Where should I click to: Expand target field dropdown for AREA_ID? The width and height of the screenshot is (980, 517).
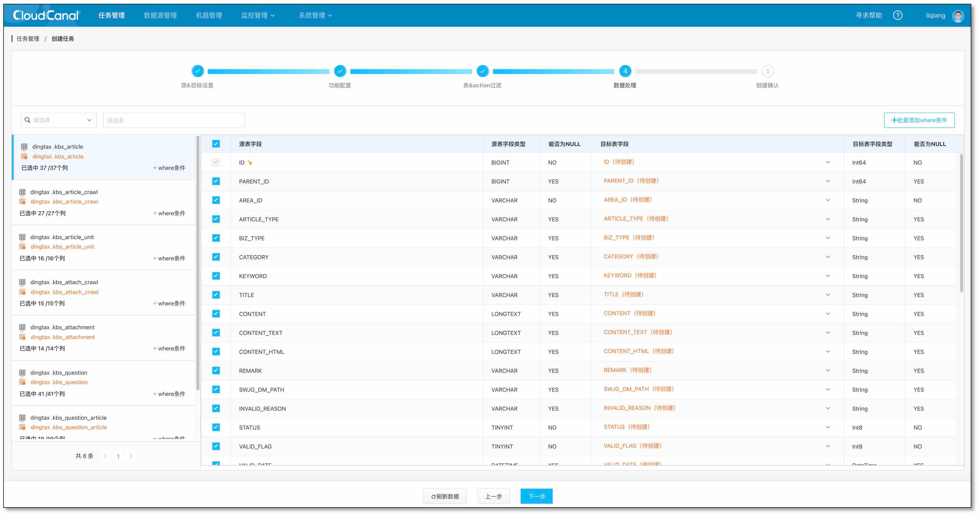coord(827,200)
